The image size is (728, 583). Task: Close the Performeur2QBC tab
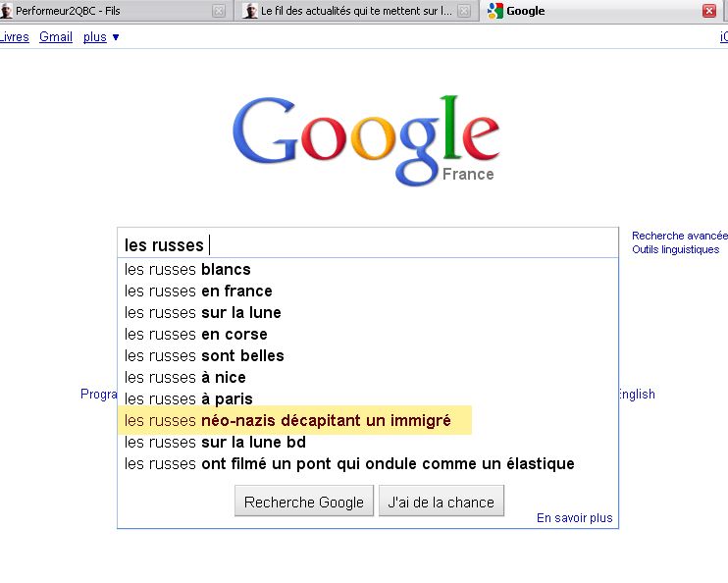coord(219,11)
